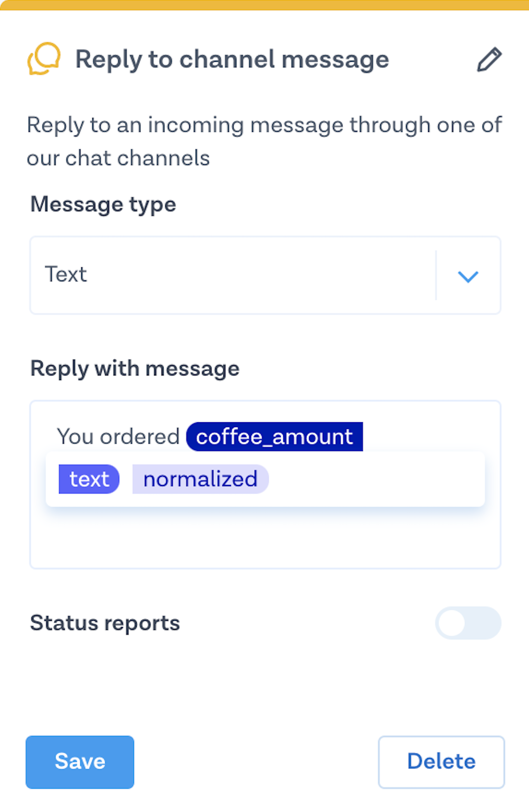Select the coffee_amount variable tag
The width and height of the screenshot is (529, 812).
pos(275,437)
